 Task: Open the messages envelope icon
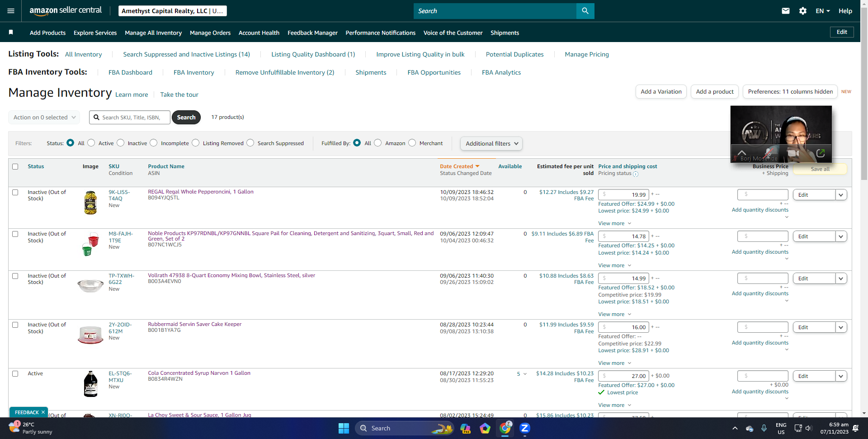[x=786, y=11]
